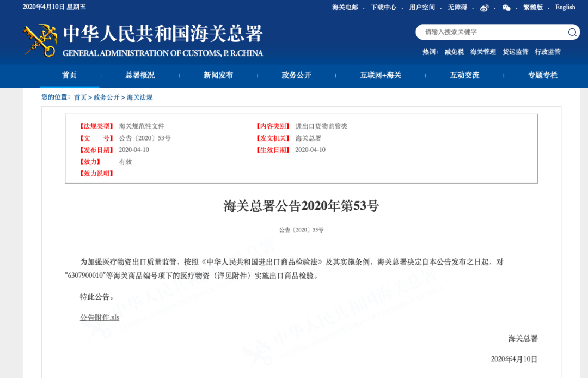Open the 专题专栏 navigation item
The width and height of the screenshot is (588, 378).
(543, 76)
